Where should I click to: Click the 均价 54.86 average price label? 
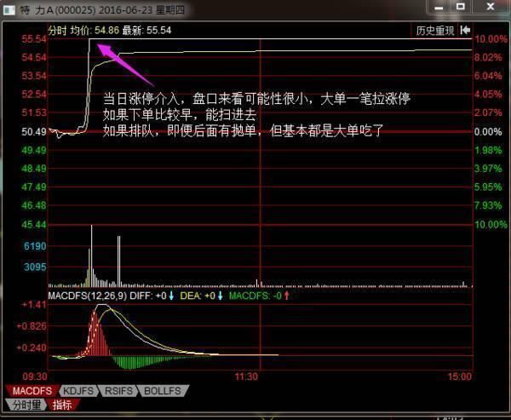click(95, 30)
